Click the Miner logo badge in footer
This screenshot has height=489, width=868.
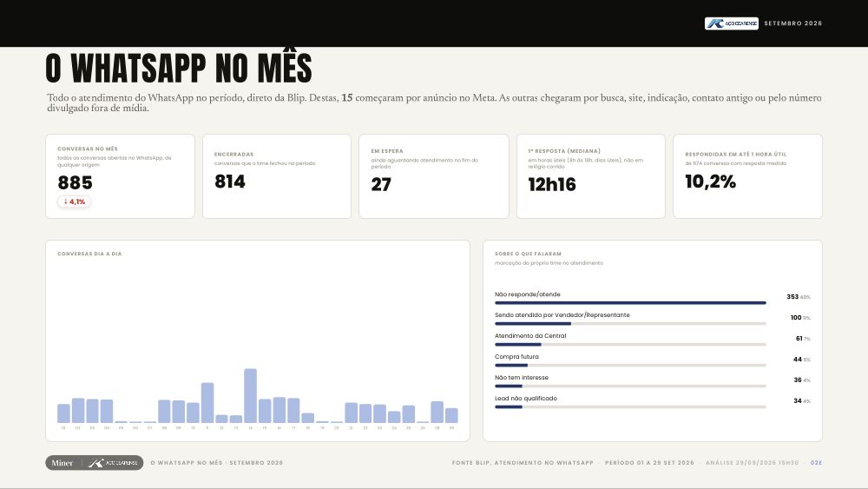tap(94, 463)
